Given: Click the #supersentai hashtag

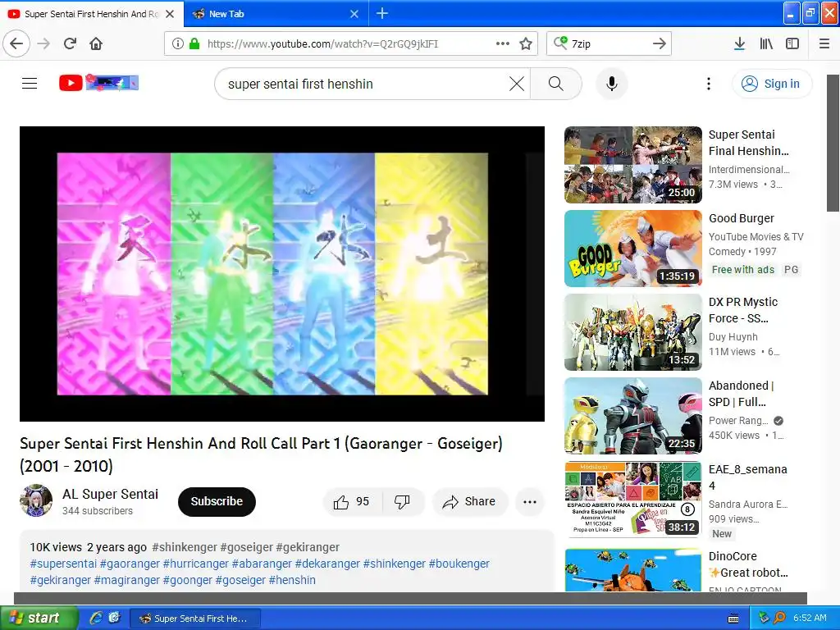Looking at the screenshot, I should pos(63,564).
